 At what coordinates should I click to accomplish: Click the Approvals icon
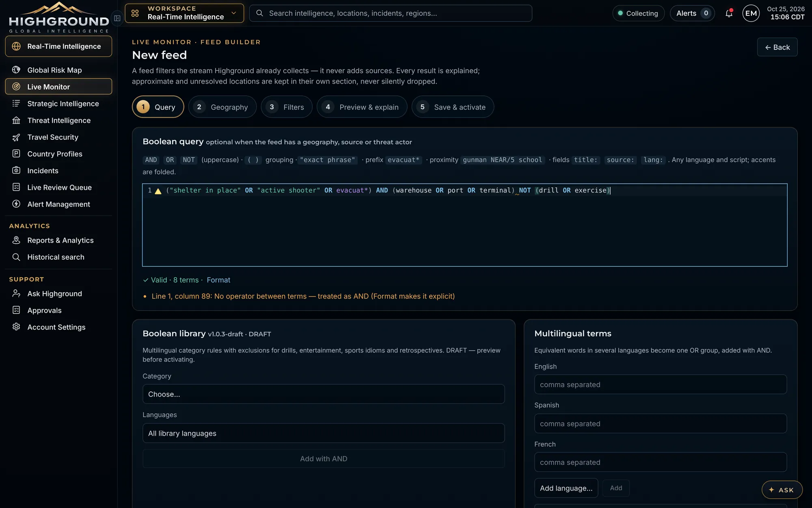(x=16, y=310)
